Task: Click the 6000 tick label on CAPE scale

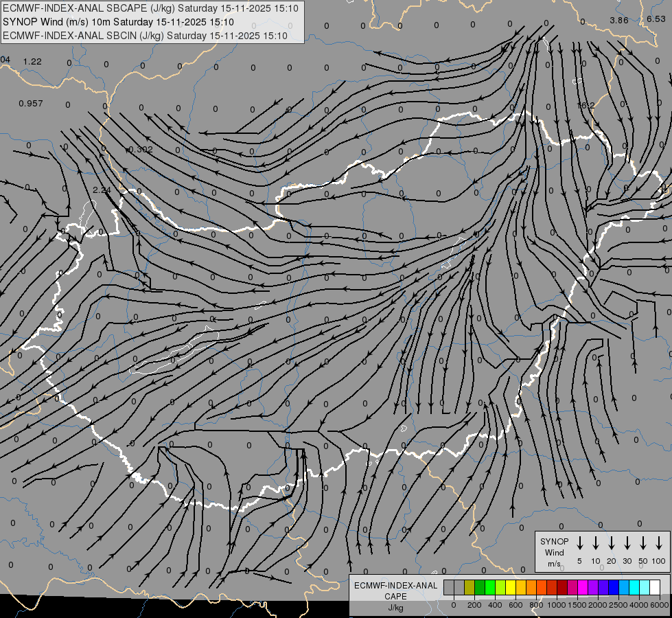Action: click(660, 605)
